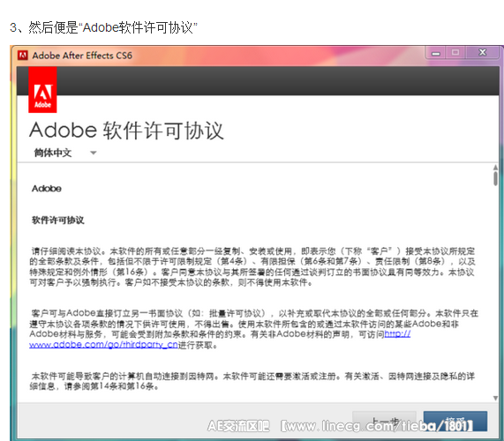Maximize the After Effects CS6 installer window
This screenshot has width=504, height=441.
455,53
